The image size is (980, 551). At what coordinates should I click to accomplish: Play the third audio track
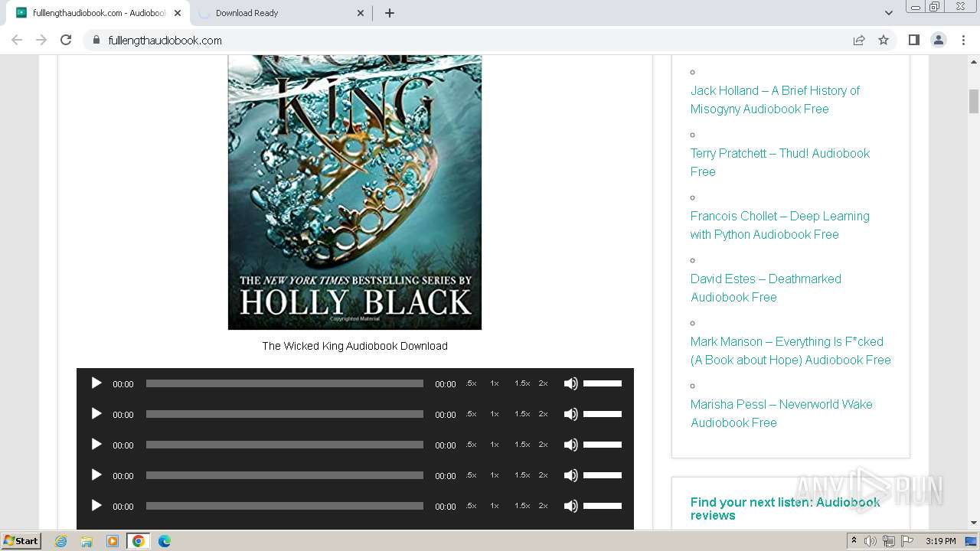click(x=96, y=445)
